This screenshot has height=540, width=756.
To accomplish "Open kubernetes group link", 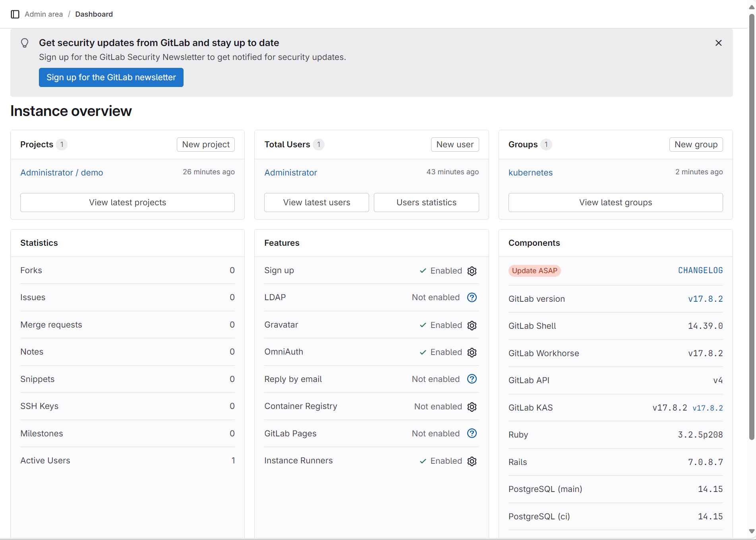I will tap(531, 173).
